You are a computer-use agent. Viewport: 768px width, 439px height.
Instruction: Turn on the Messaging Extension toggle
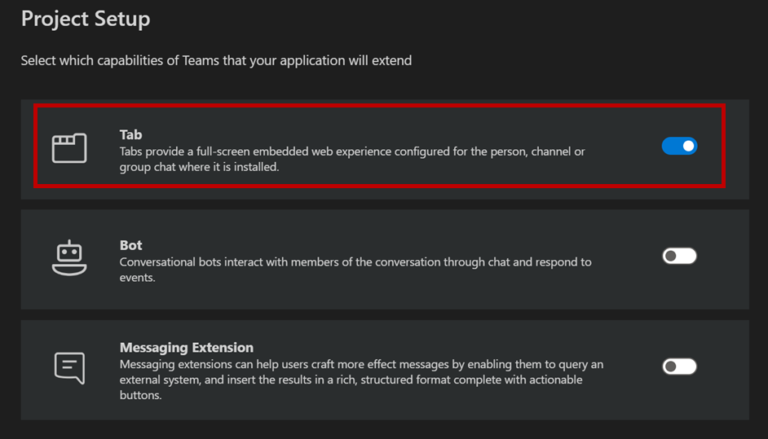tap(679, 366)
